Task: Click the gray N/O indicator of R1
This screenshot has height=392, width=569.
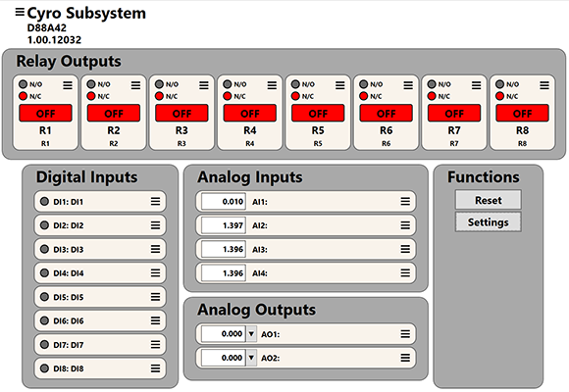Action: (x=23, y=84)
